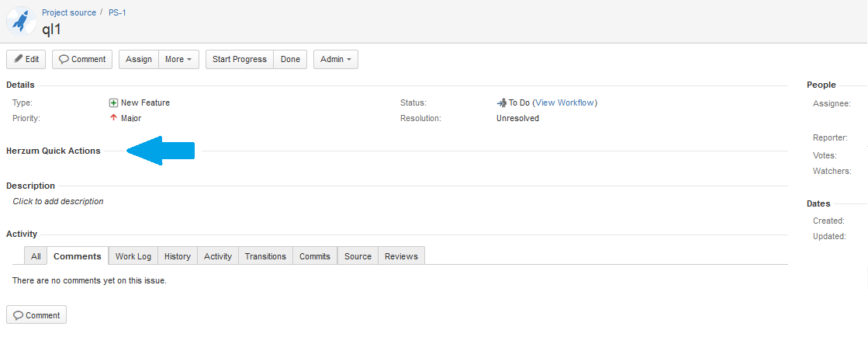Select the Commits tab
This screenshot has height=351, width=868.
[315, 256]
